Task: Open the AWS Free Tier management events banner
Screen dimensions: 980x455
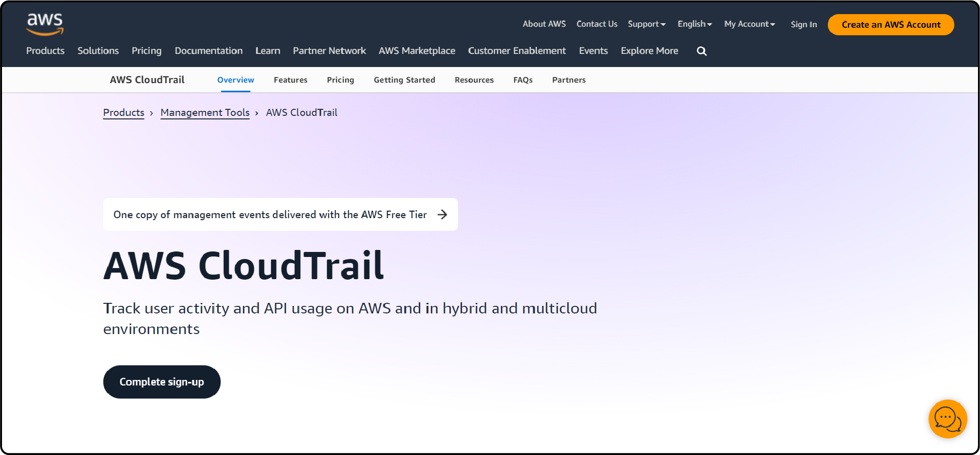Action: (281, 215)
